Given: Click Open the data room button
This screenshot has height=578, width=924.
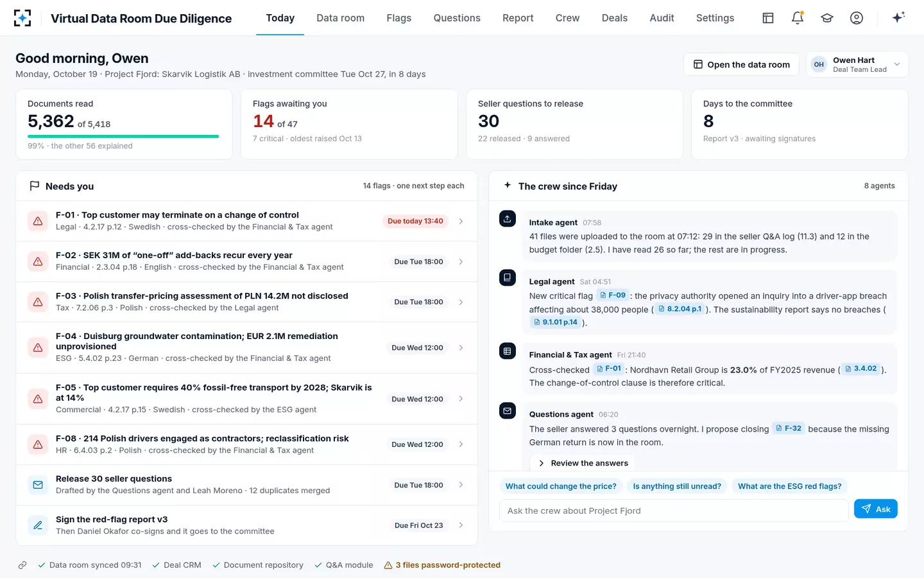Looking at the screenshot, I should [x=741, y=64].
